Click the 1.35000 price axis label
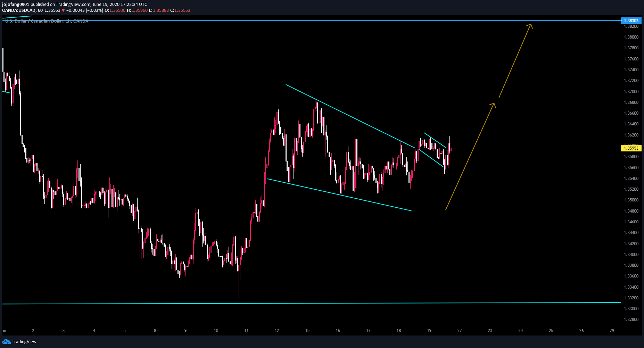644x348 pixels. [x=631, y=200]
